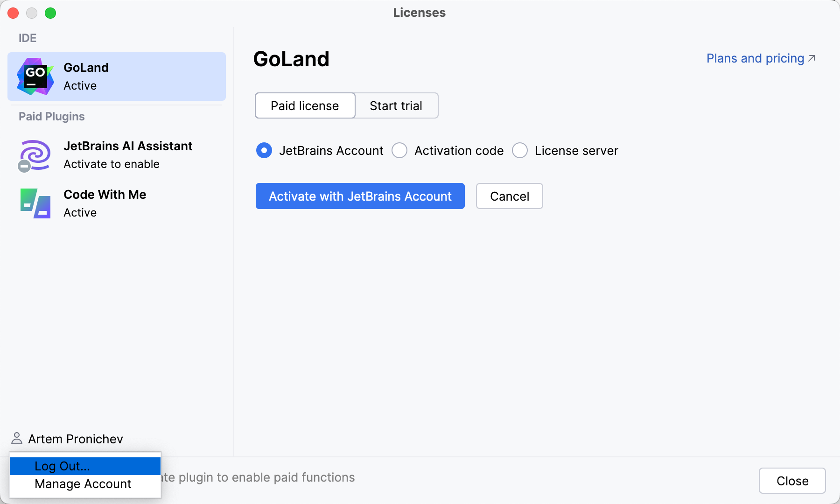Click the external arrow icon beside Plans and pricing
Image resolution: width=840 pixels, height=504 pixels.
click(812, 58)
